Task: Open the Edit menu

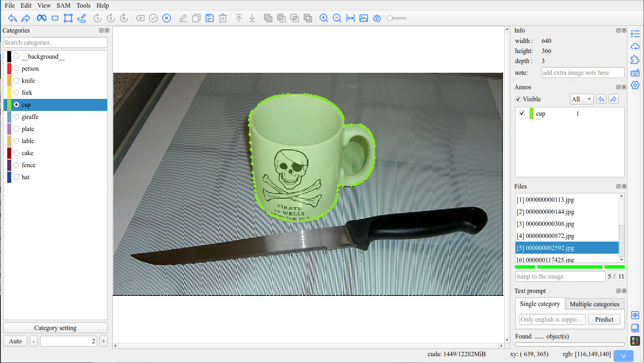Action: point(26,5)
